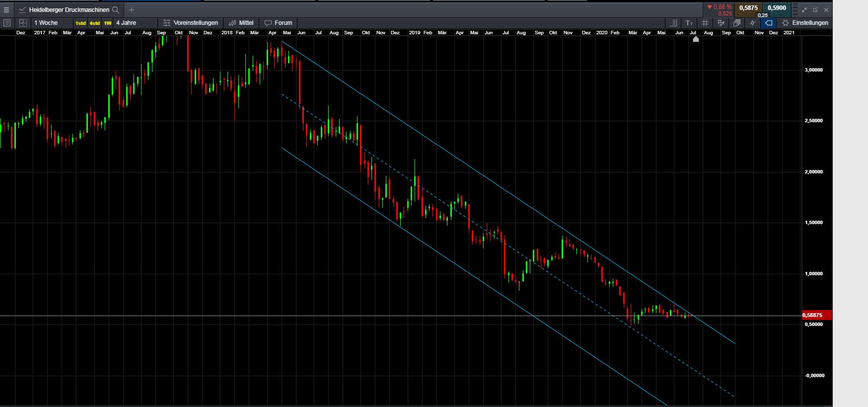Click the 1,50000 price axis label
The image size is (868, 407).
(x=813, y=223)
